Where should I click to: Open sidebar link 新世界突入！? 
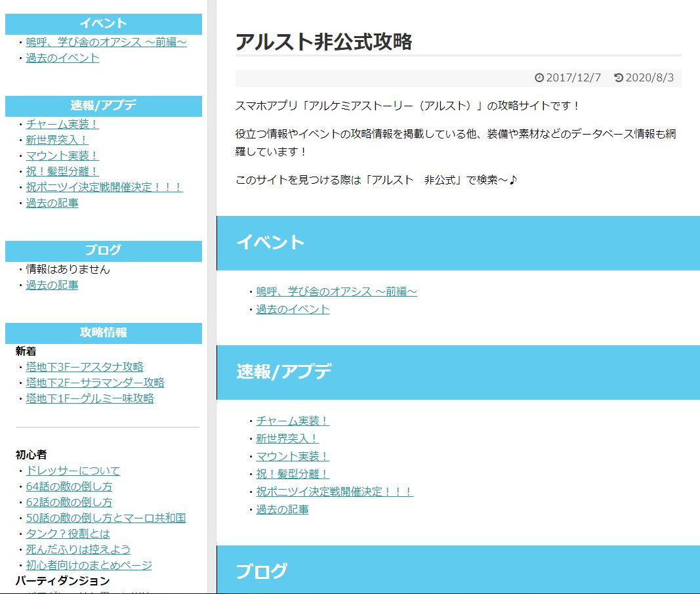tap(56, 140)
